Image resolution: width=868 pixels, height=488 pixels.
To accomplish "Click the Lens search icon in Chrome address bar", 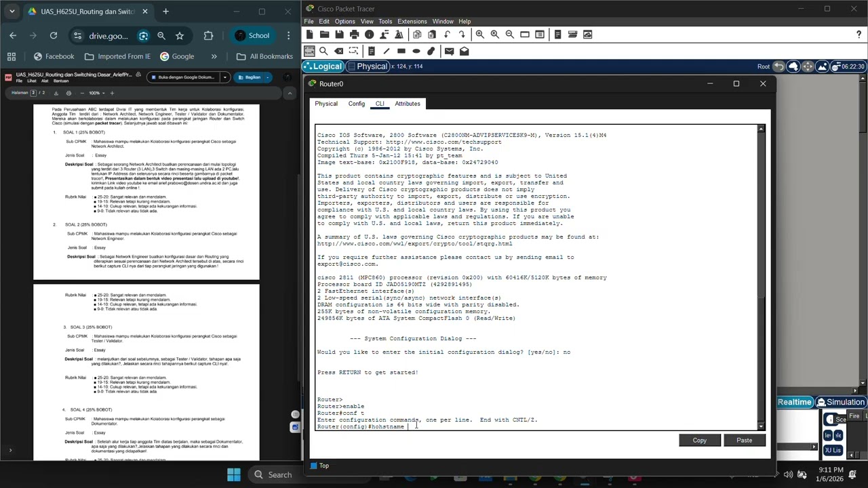I will (x=143, y=36).
